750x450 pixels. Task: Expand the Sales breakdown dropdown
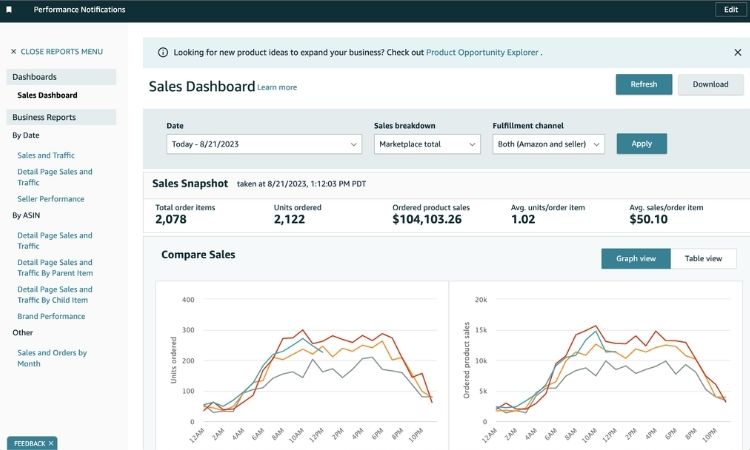point(427,144)
